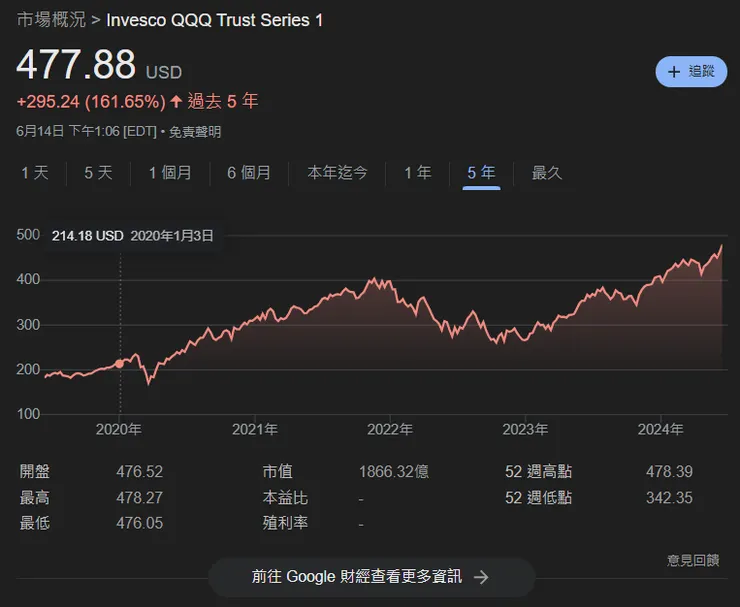Open the 意見回饋 feedback link
This screenshot has width=740, height=607.
(x=693, y=560)
